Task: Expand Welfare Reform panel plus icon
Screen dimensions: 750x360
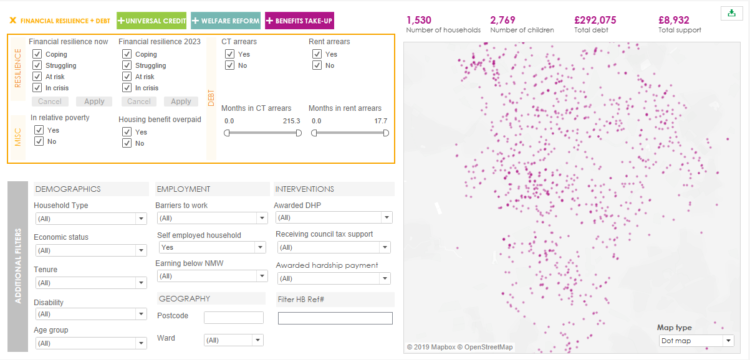Action: (x=196, y=21)
